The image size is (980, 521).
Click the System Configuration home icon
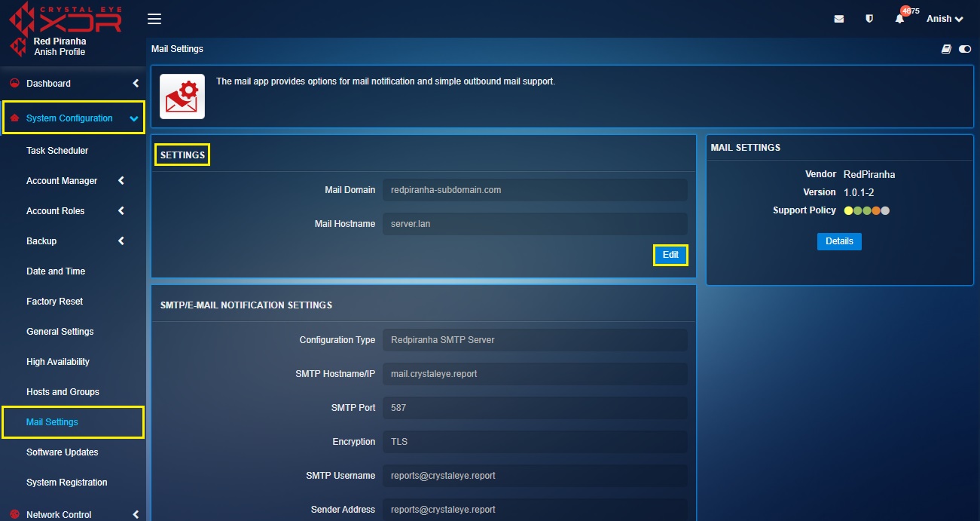(x=14, y=118)
